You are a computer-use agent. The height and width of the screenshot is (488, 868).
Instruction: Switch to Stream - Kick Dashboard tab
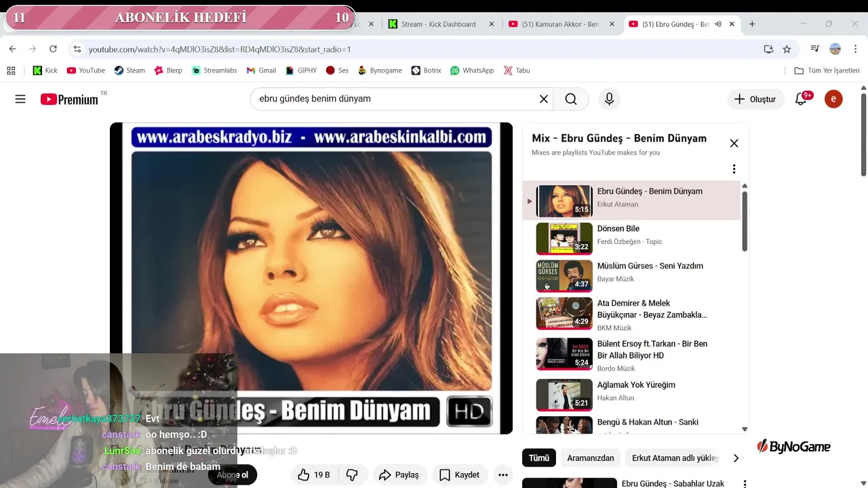tap(438, 24)
